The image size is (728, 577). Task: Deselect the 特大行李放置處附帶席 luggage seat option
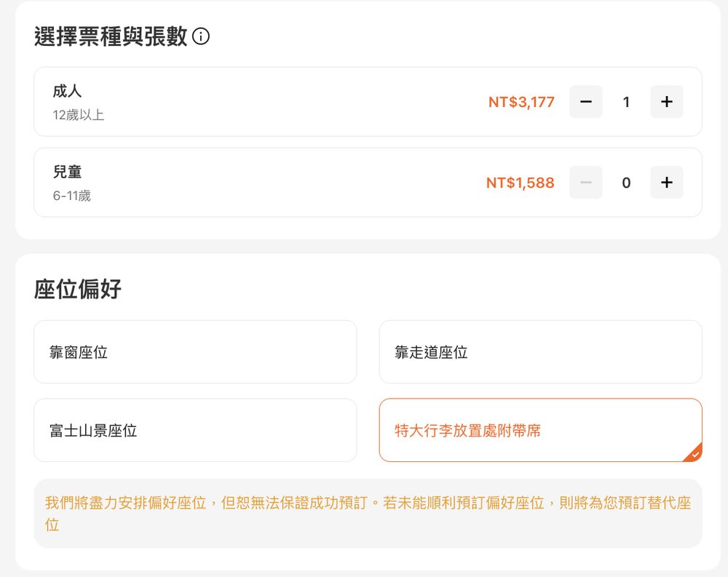[x=540, y=430]
